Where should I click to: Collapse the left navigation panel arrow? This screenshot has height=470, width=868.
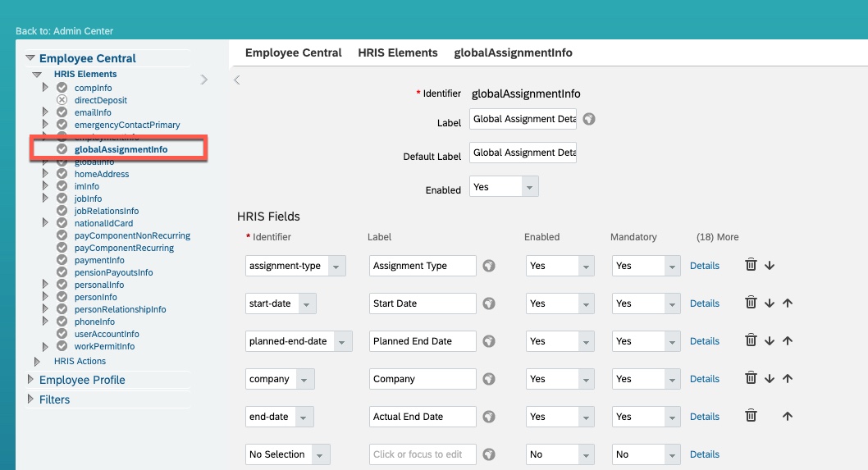click(237, 80)
